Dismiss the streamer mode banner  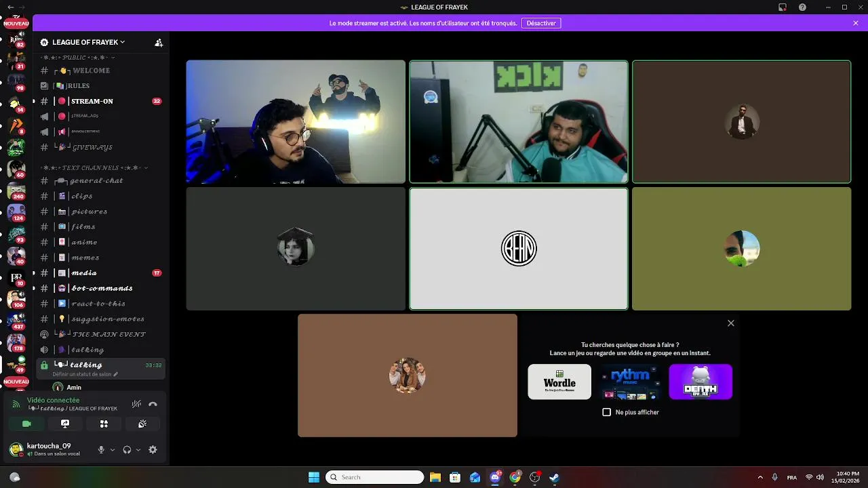click(x=856, y=23)
